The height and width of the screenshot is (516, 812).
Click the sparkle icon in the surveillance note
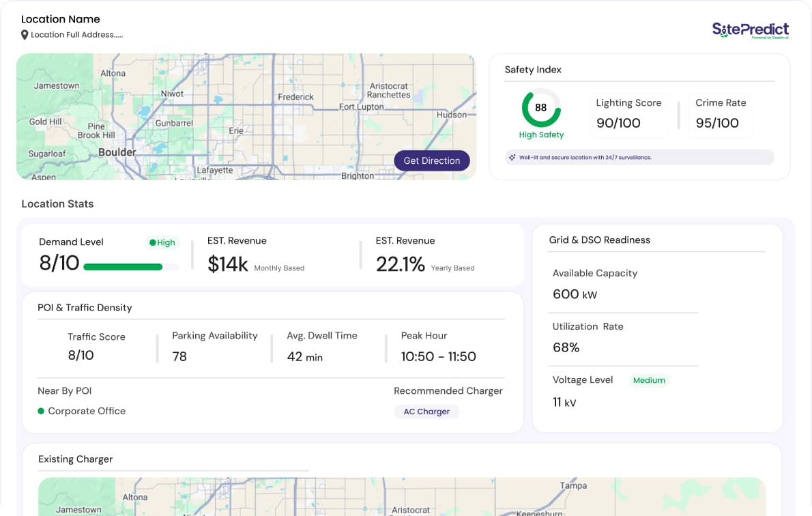(512, 158)
